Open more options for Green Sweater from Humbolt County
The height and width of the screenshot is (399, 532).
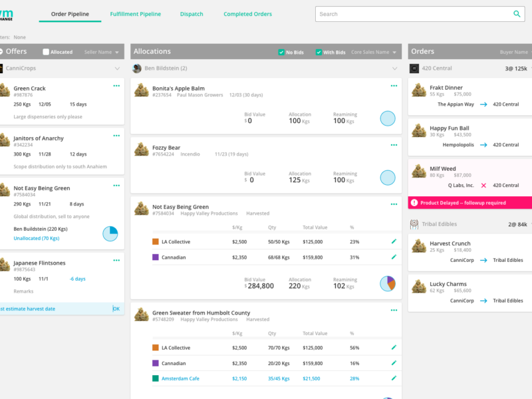click(x=394, y=310)
